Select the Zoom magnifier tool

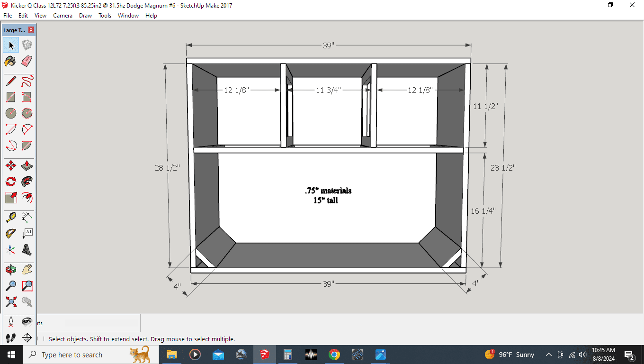click(11, 286)
